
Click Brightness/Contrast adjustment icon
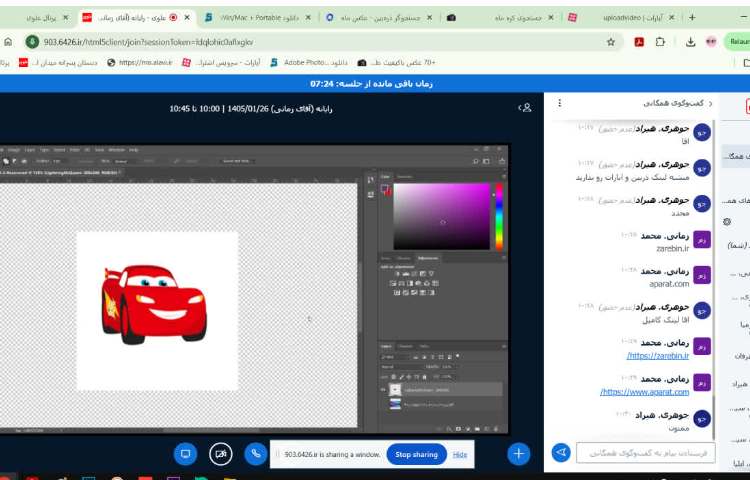pos(397,274)
